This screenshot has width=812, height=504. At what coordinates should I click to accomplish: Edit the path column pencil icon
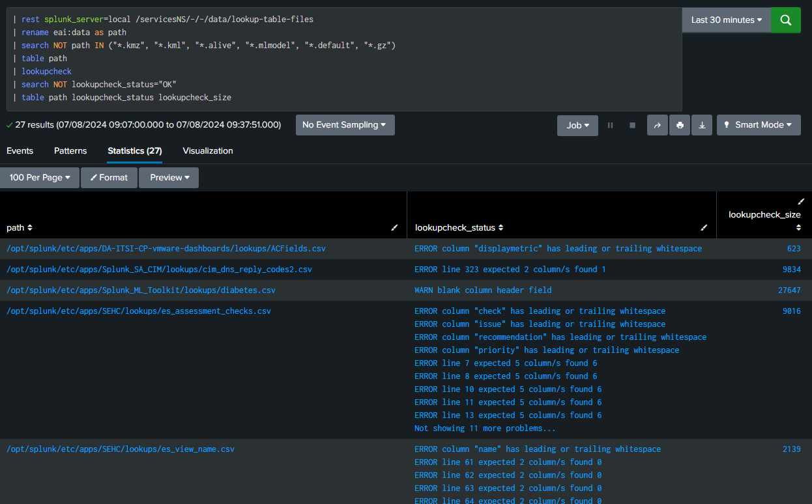394,228
